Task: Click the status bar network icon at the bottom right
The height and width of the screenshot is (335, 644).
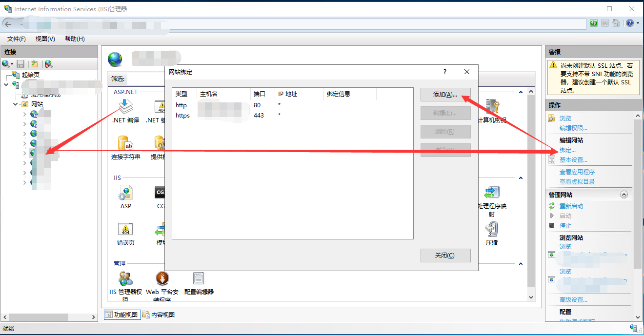Action: tap(633, 329)
